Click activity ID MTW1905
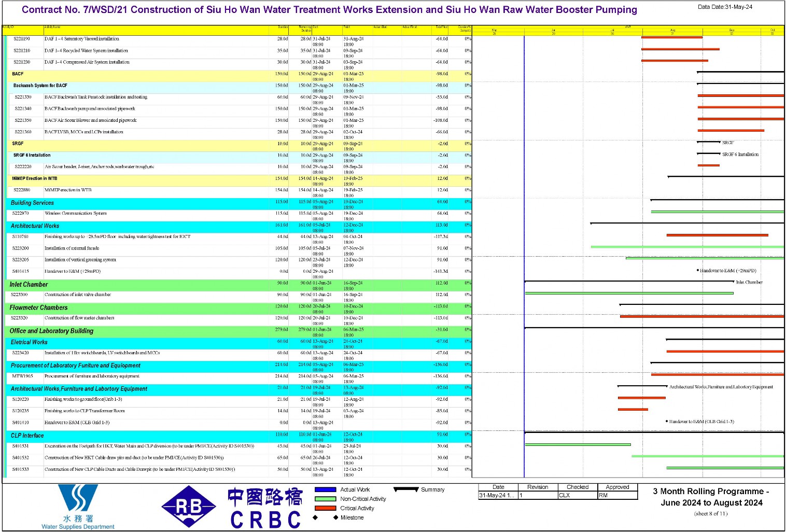The image size is (786, 532). tap(22, 376)
